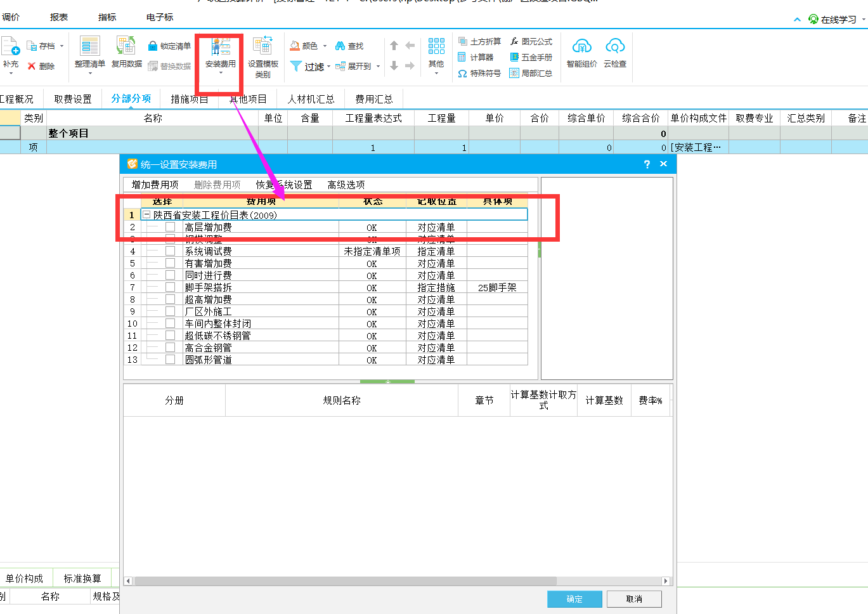Viewport: 868px width, 614px height.
Task: Click the move up arrow icon
Action: [x=394, y=46]
